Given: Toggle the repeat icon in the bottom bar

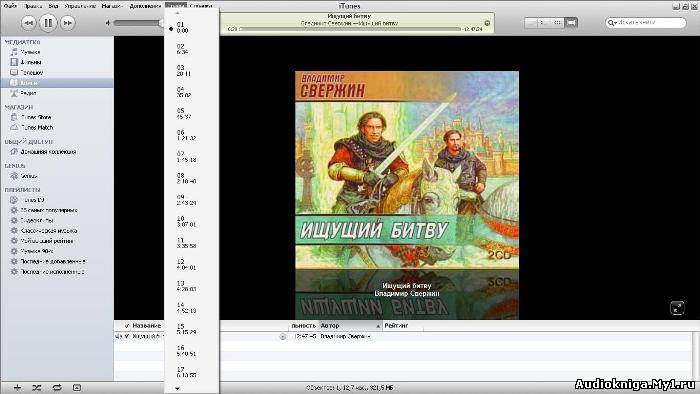Looking at the screenshot, I should (57, 388).
